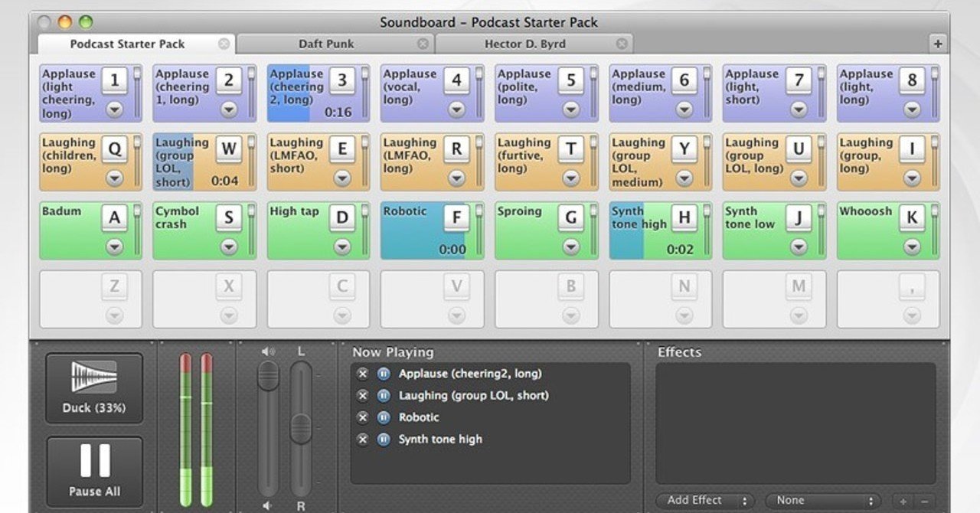Pause Synth tone high in Now Playing
Screen dimensions: 980x513
[384, 439]
